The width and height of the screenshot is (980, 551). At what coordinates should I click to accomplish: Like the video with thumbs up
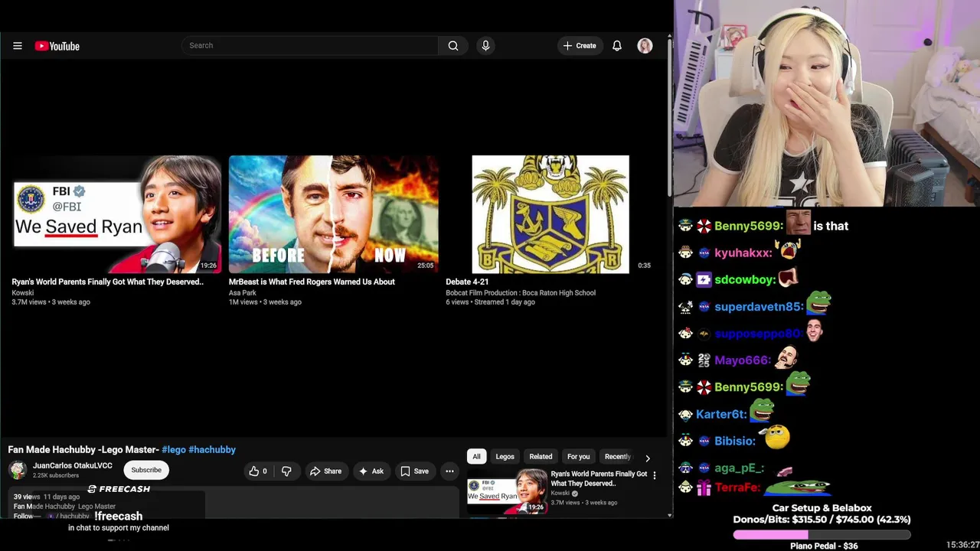click(x=257, y=471)
